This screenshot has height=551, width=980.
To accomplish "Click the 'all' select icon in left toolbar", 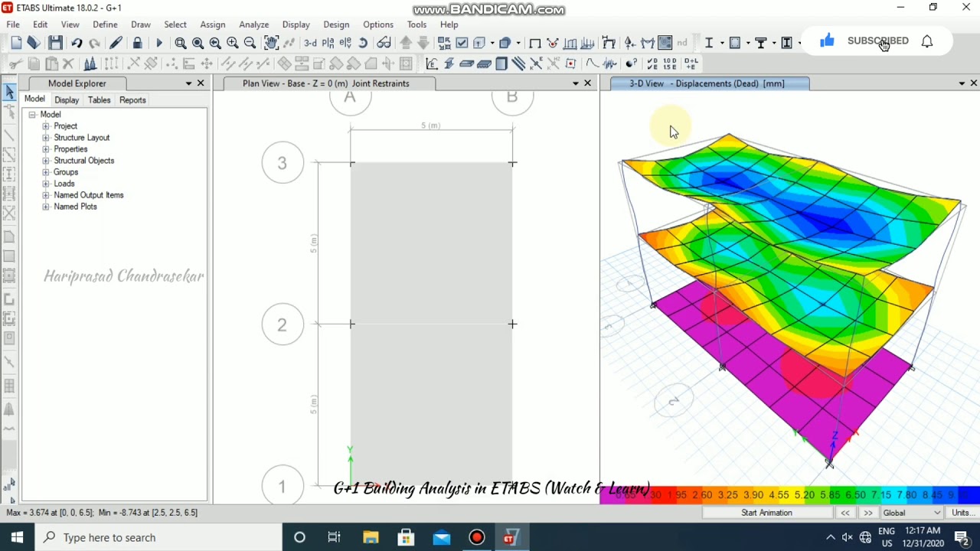I will (x=8, y=485).
